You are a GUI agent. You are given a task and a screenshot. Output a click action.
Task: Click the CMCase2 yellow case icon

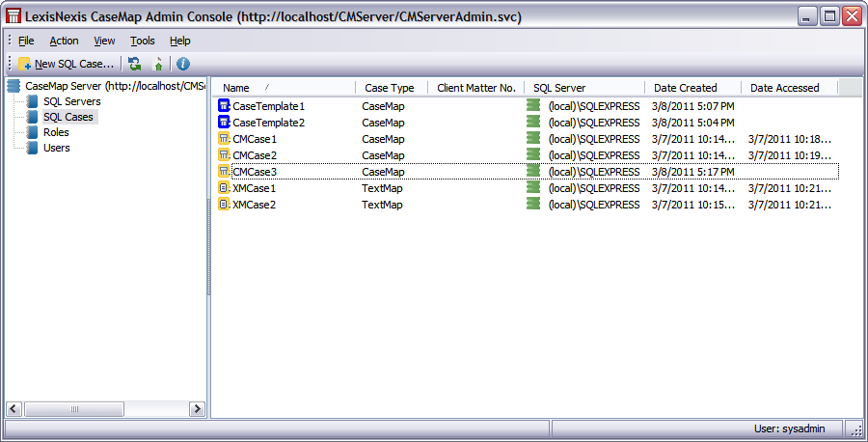(224, 155)
